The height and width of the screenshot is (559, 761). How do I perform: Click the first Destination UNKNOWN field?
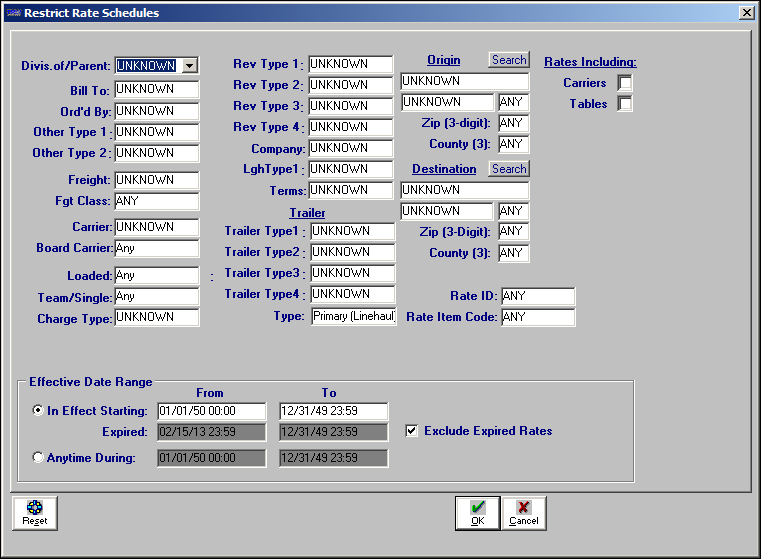click(464, 190)
